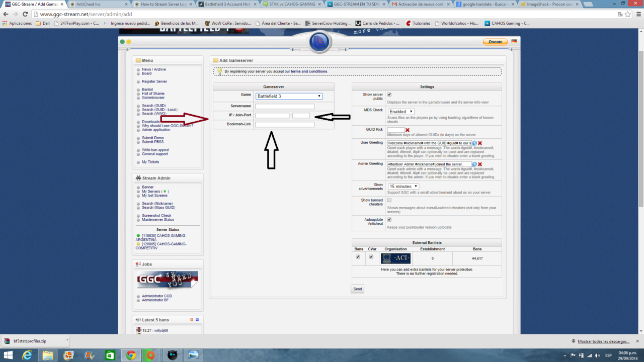This screenshot has height=362, width=644.
Task: Switch to google translate tab
Action: pos(484,4)
